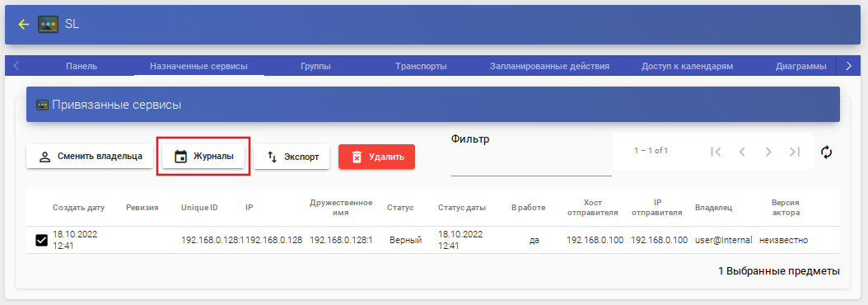The height and width of the screenshot is (305, 868).
Task: Click the user@Internal owner cell
Action: tap(724, 240)
